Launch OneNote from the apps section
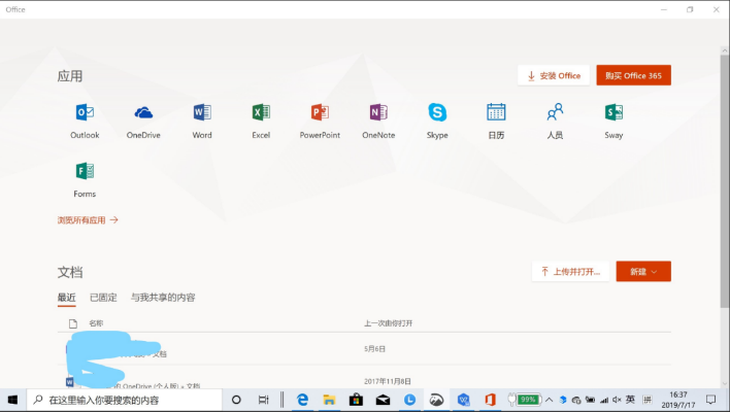The image size is (730, 412). (378, 113)
